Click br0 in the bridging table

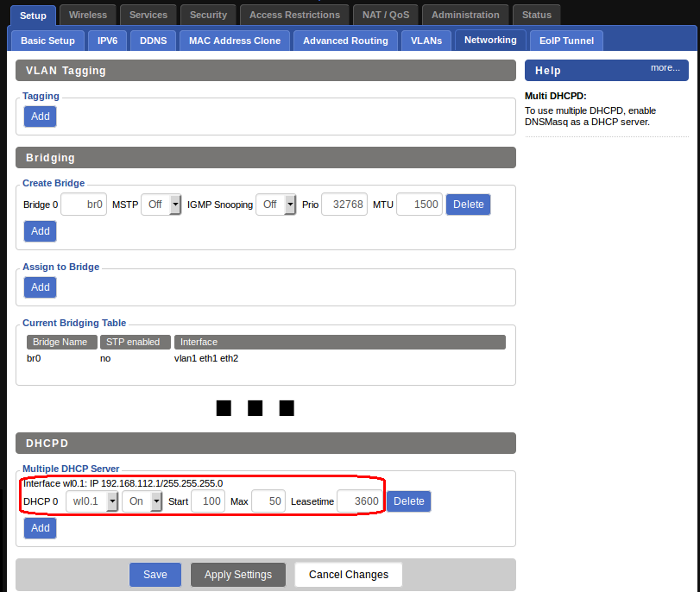click(34, 358)
